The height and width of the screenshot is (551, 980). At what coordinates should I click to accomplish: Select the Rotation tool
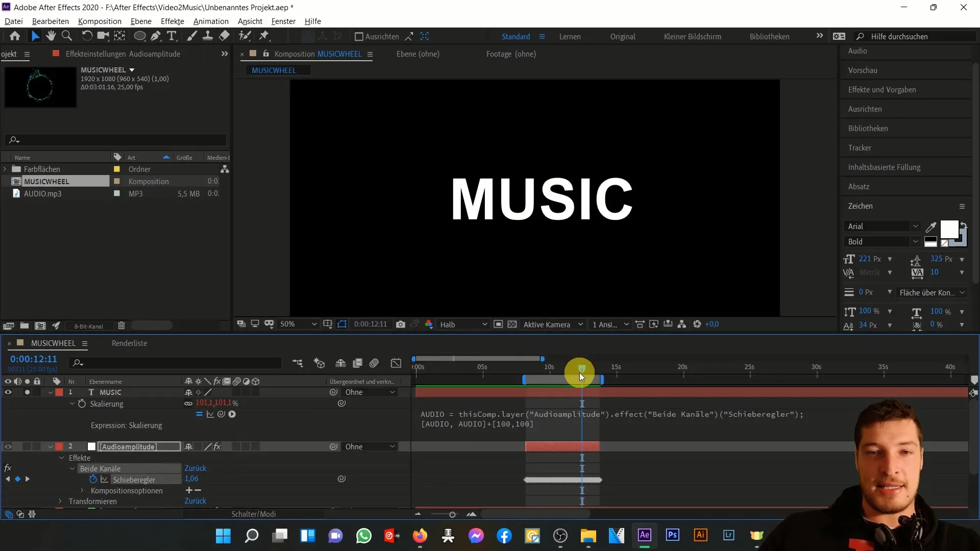point(87,36)
